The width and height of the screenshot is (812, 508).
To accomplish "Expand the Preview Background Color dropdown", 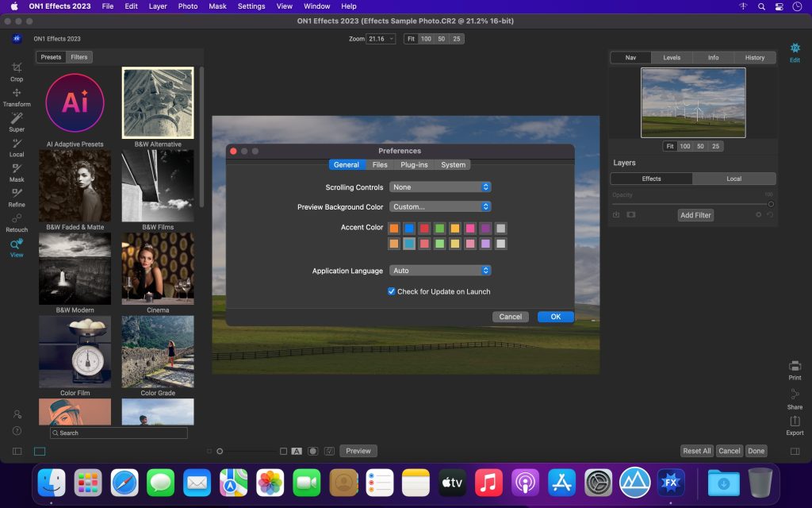I will coord(440,207).
